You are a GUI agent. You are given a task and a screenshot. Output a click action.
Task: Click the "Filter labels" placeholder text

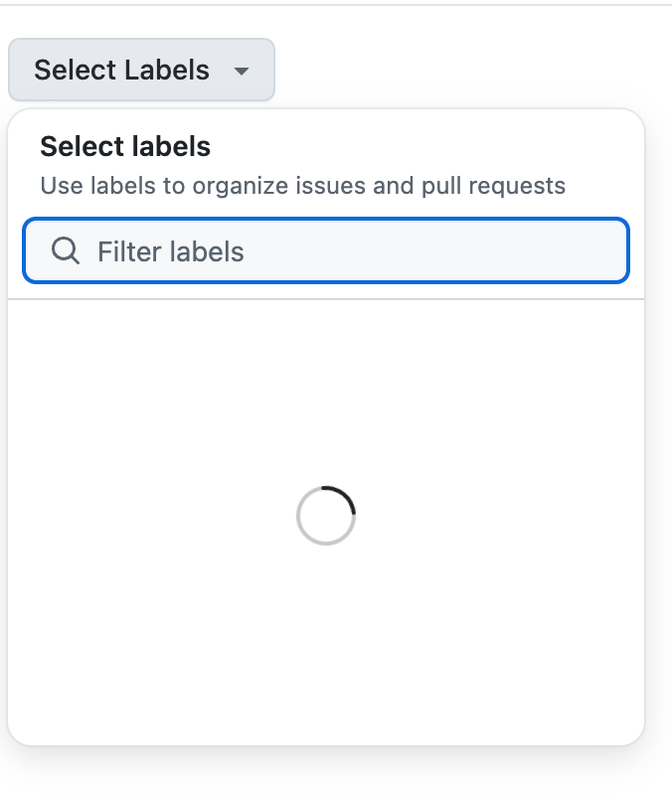[170, 251]
